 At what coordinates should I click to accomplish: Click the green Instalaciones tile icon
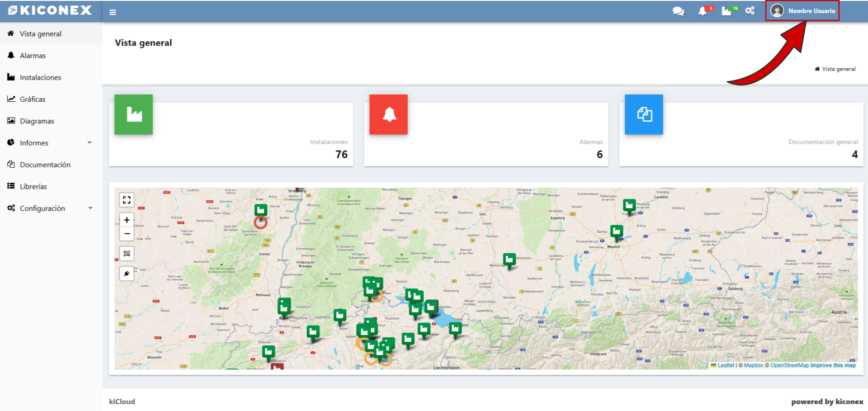click(x=133, y=114)
